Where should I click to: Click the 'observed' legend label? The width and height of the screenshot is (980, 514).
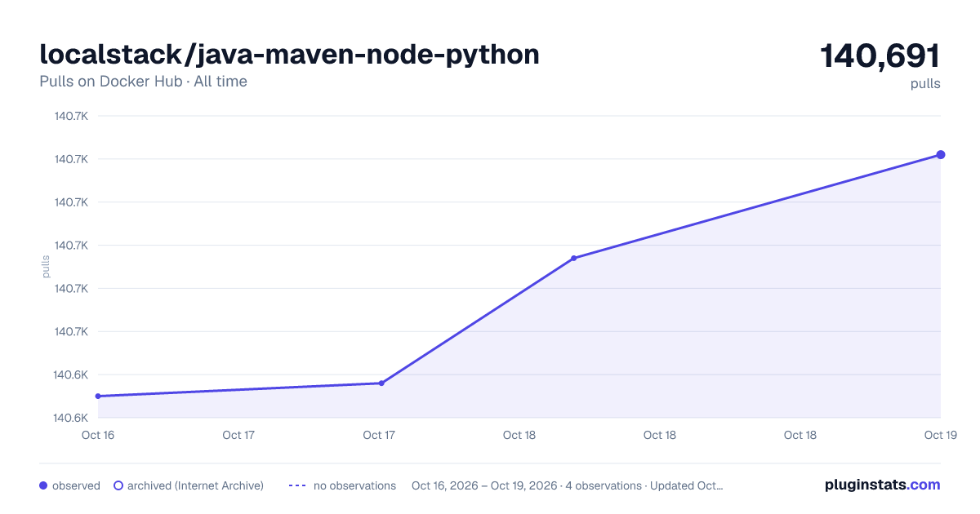(76, 485)
